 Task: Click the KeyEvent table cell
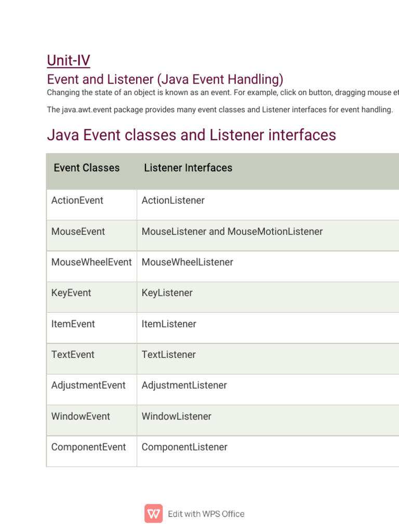click(71, 293)
